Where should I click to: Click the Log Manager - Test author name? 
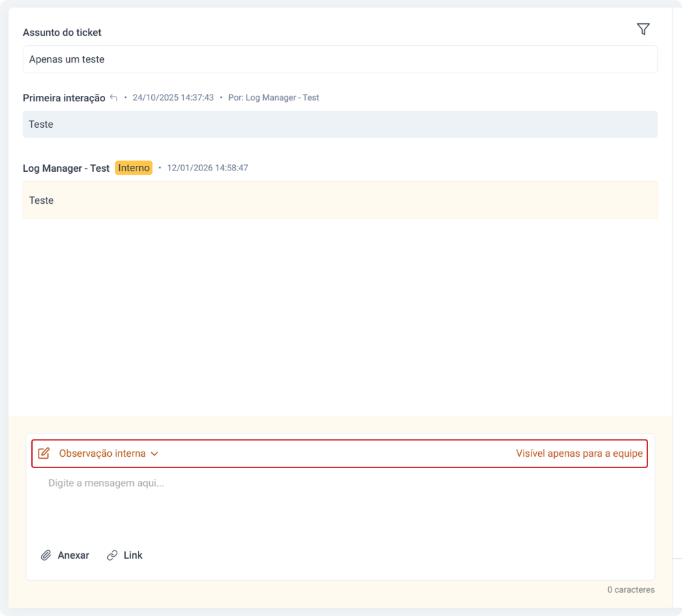tap(66, 168)
